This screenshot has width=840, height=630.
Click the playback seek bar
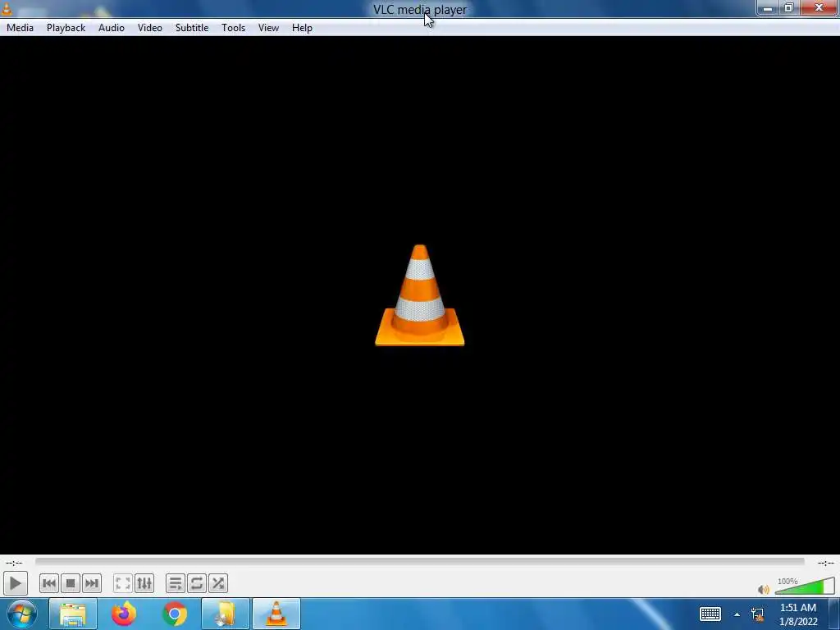click(419, 561)
